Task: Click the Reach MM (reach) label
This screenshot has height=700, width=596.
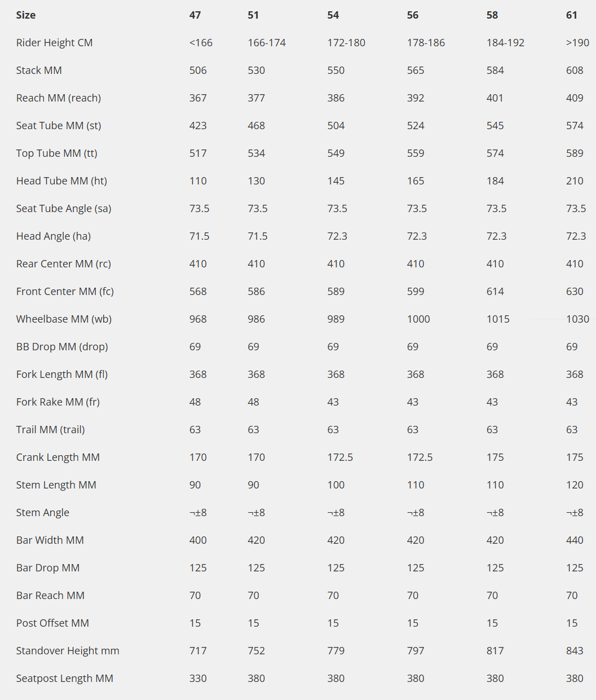Action: coord(59,98)
